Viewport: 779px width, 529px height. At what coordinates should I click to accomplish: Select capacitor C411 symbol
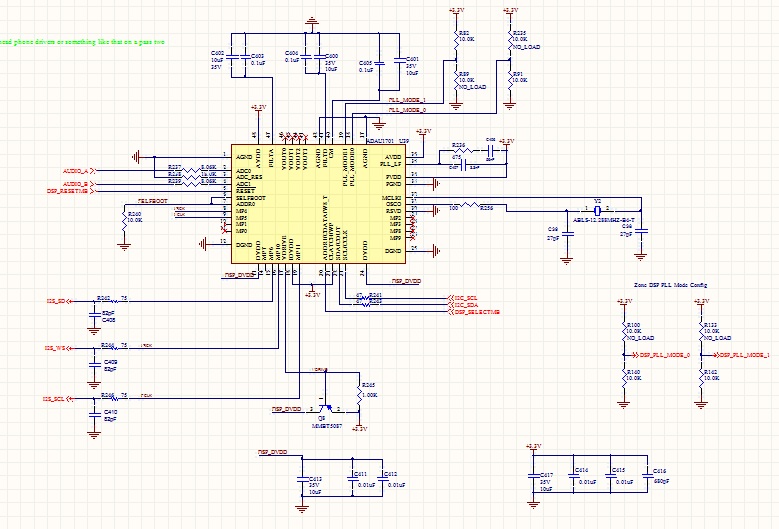click(352, 478)
